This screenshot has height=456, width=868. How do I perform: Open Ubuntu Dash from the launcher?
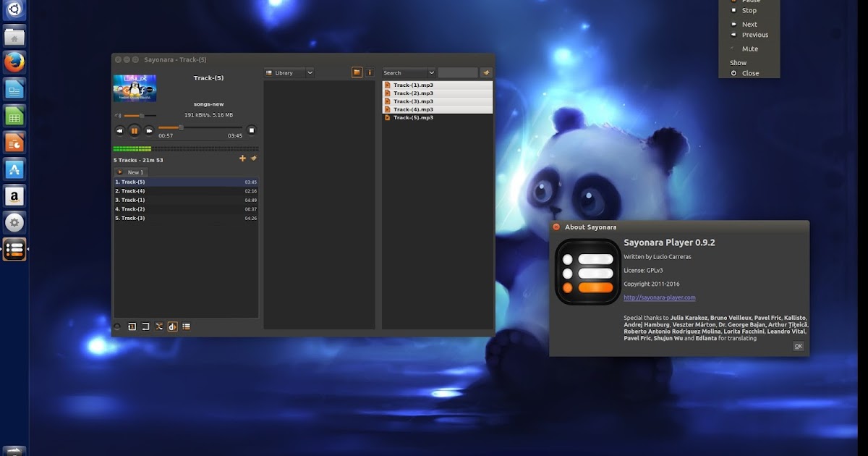click(14, 10)
